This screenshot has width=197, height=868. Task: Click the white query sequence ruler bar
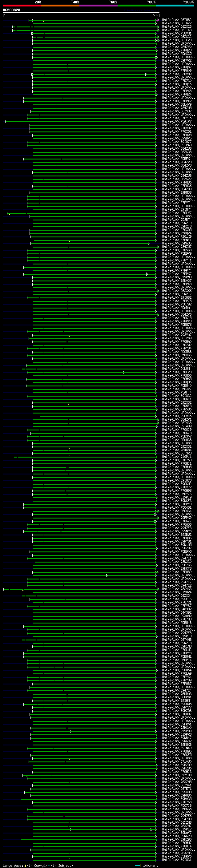pos(81,12)
